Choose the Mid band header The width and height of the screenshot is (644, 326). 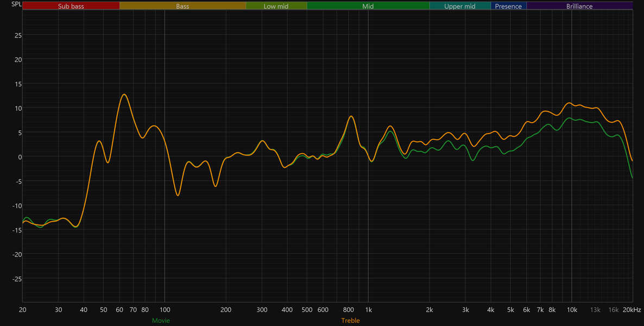click(x=368, y=6)
